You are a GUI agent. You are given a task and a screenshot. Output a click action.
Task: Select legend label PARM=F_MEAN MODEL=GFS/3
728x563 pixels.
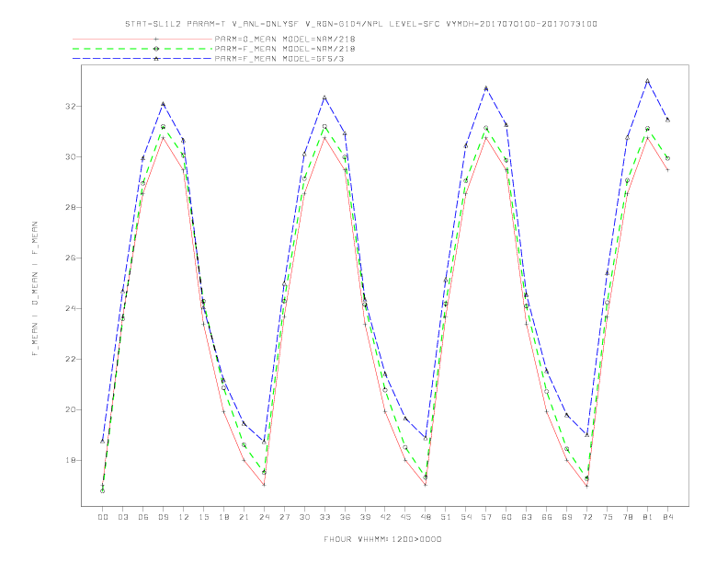[279, 59]
